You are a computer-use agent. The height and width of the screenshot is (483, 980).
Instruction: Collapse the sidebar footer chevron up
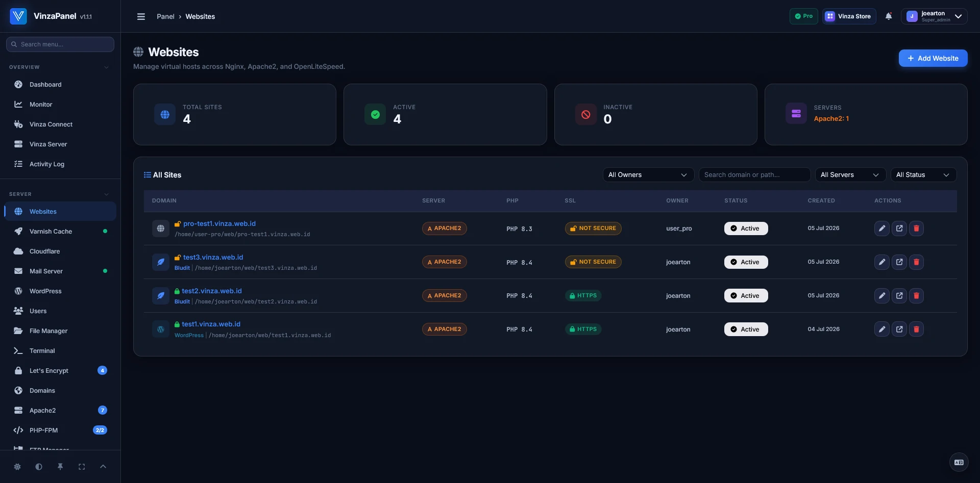[x=103, y=467]
